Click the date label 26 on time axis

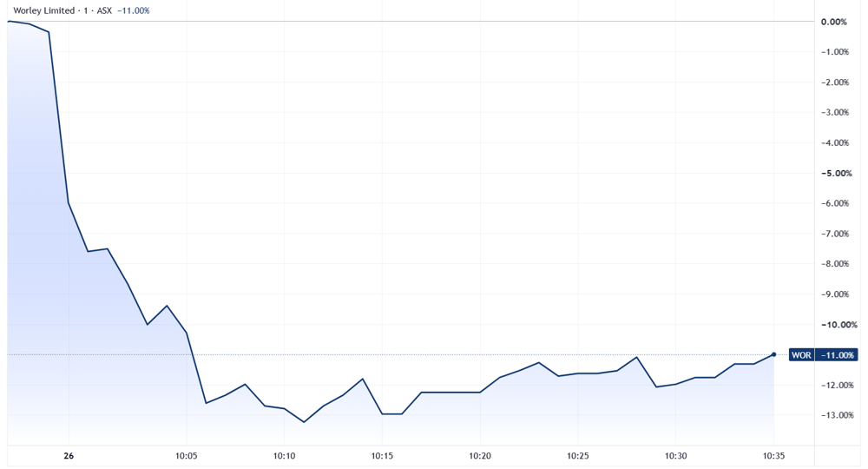[69, 456]
